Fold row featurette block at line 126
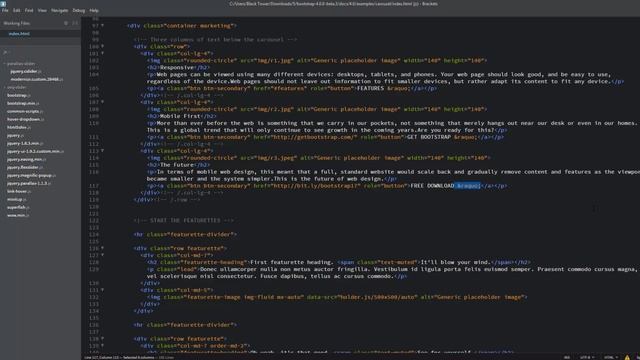Viewport: 640px width, 360px height. pos(102,248)
